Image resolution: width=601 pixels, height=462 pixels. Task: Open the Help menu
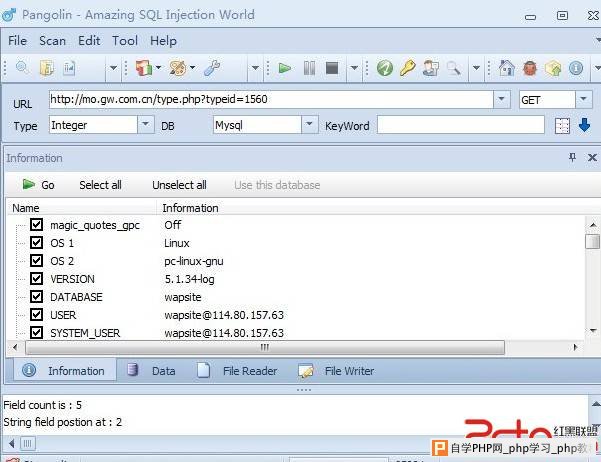[x=163, y=41]
